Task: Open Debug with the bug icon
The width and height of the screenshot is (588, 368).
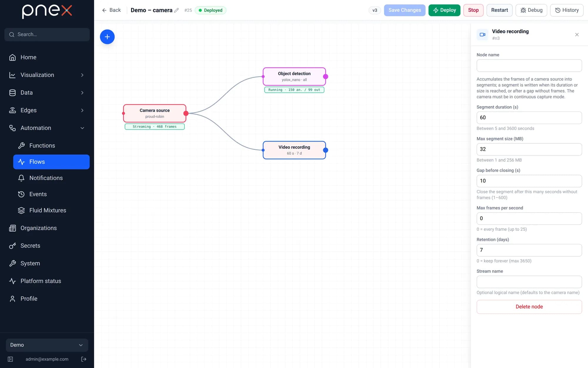Action: 531,10
